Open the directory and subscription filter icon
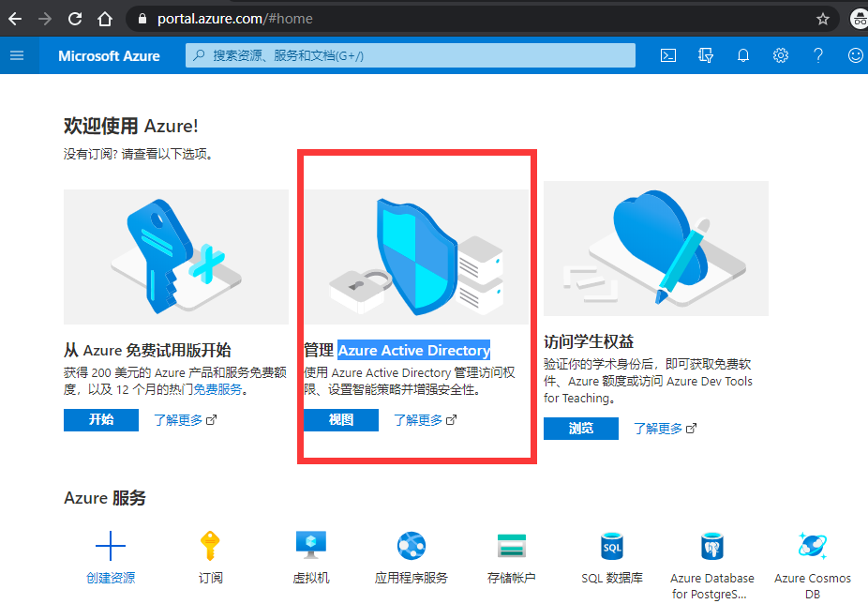The width and height of the screenshot is (868, 604). pyautogui.click(x=705, y=55)
